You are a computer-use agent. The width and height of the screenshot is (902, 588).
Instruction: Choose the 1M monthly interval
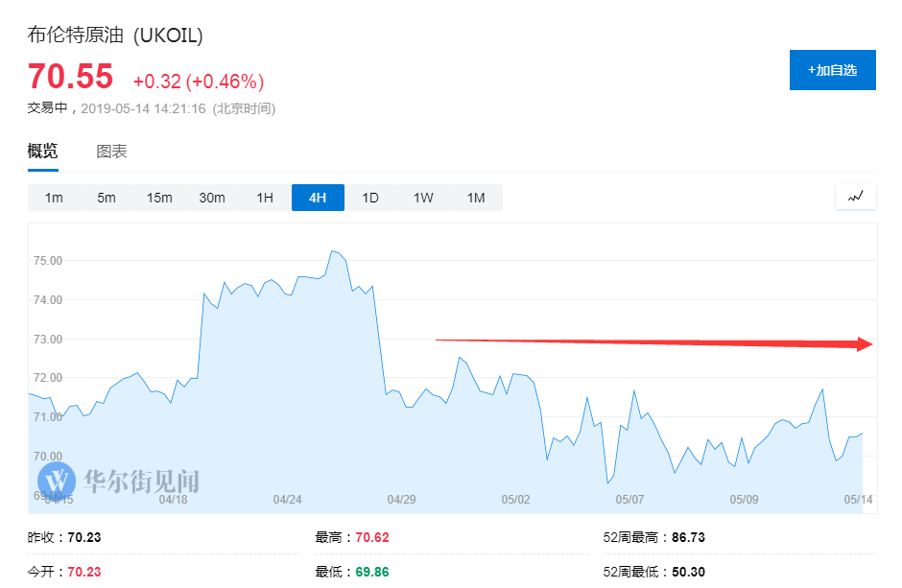(x=476, y=198)
